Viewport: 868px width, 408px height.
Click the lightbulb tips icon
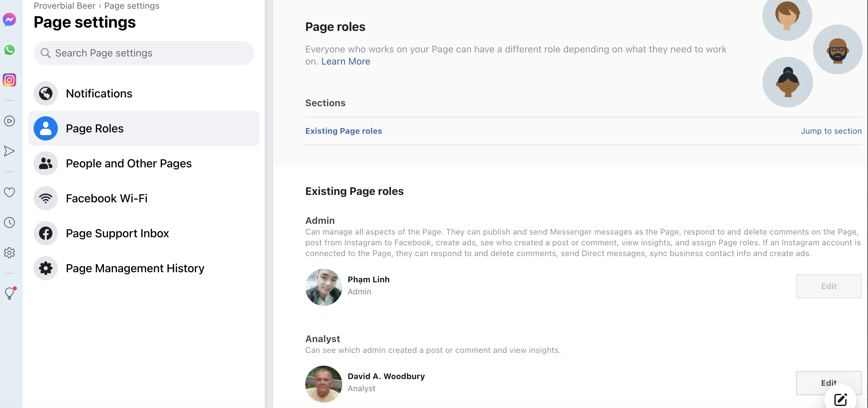(x=9, y=293)
